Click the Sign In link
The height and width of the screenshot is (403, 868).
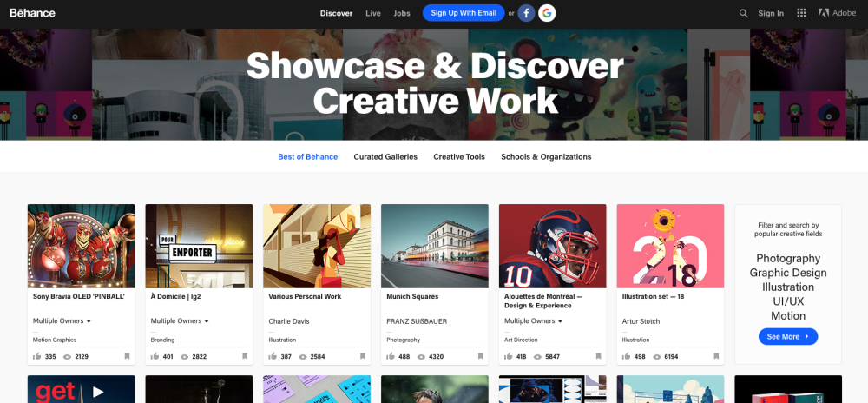(x=771, y=13)
